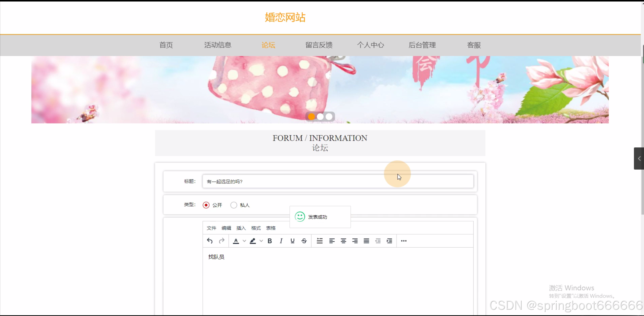Click the undo arrow in editor toolbar
Screen dimensions: 644x316
click(x=210, y=241)
